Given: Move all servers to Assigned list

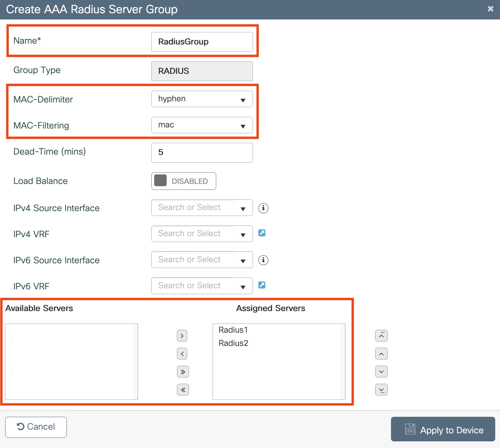Looking at the screenshot, I should (182, 372).
